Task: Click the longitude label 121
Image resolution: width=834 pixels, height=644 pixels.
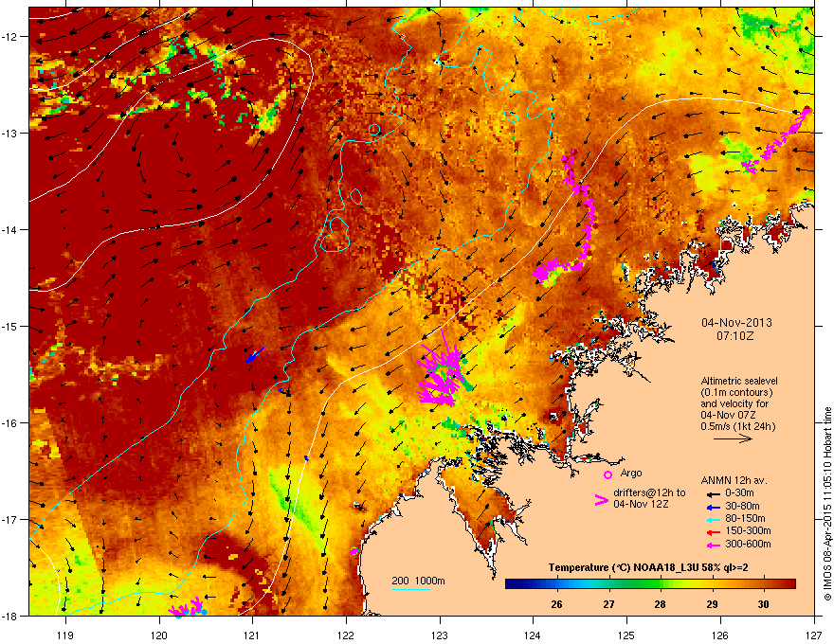Action: tap(252, 635)
